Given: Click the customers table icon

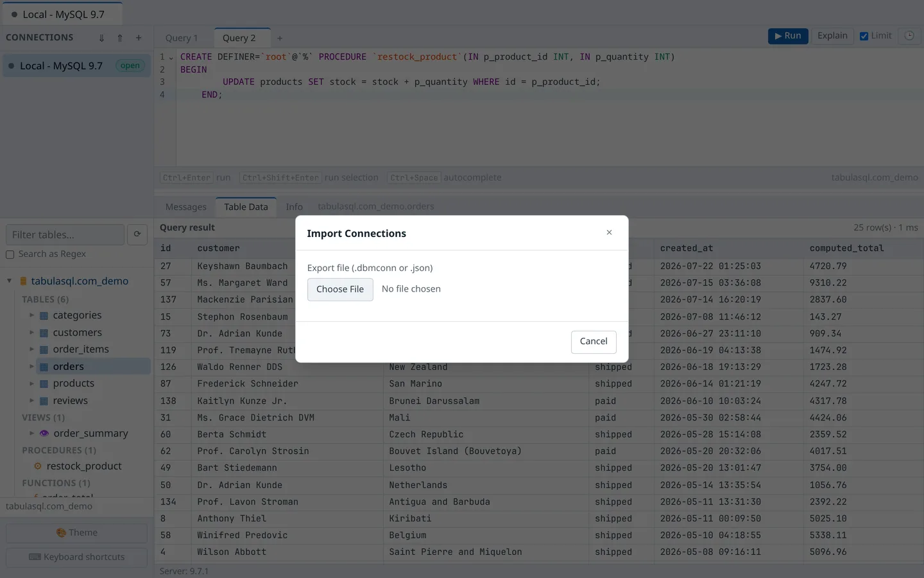Looking at the screenshot, I should 44,333.
